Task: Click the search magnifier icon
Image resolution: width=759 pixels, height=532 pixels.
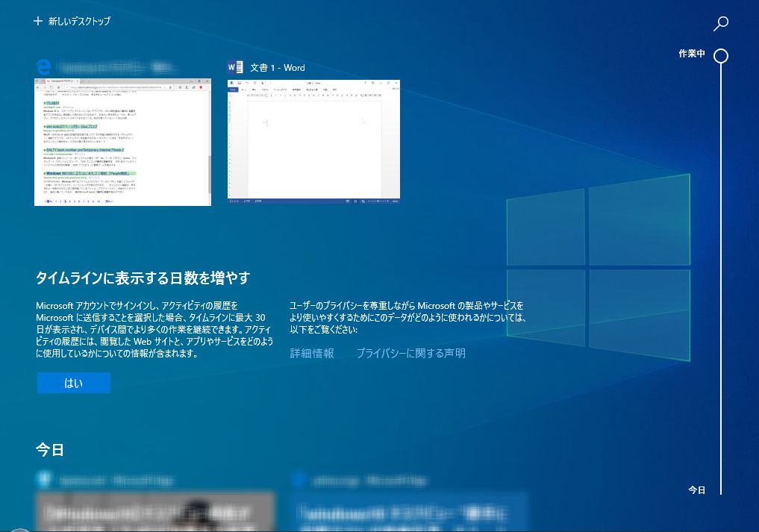Action: coord(721,23)
